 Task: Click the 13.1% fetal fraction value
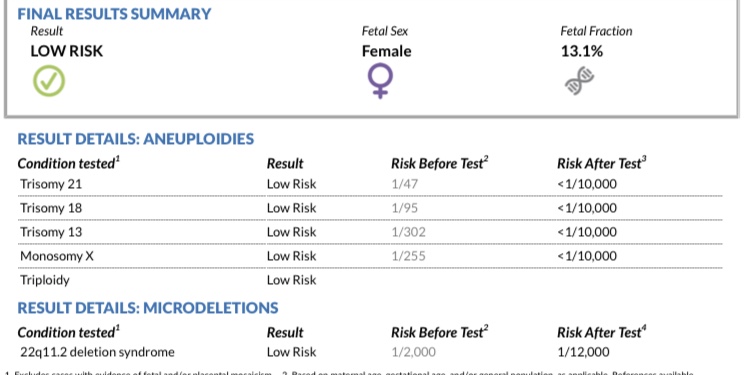(x=582, y=51)
